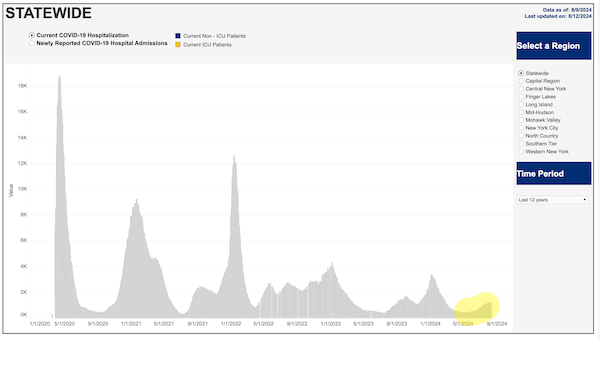Click the yellow highlighted area on chart

coord(477,308)
